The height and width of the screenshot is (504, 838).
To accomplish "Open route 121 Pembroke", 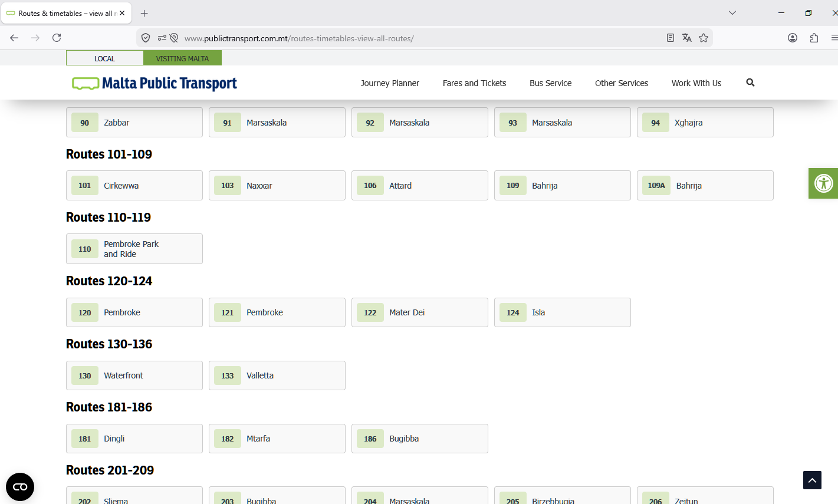I will pyautogui.click(x=277, y=312).
